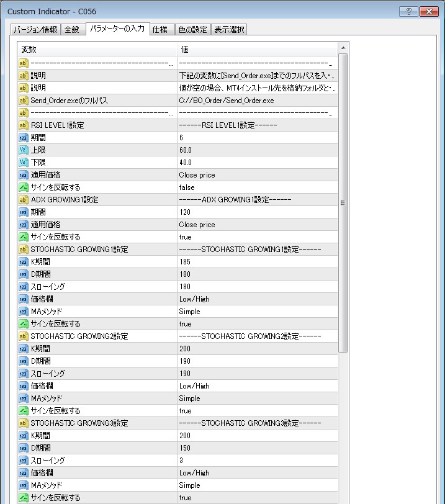445x504 pixels.
Task: Open STOCHASTIC GROWING3 MAメソッド Simple value
Action: coord(258,485)
